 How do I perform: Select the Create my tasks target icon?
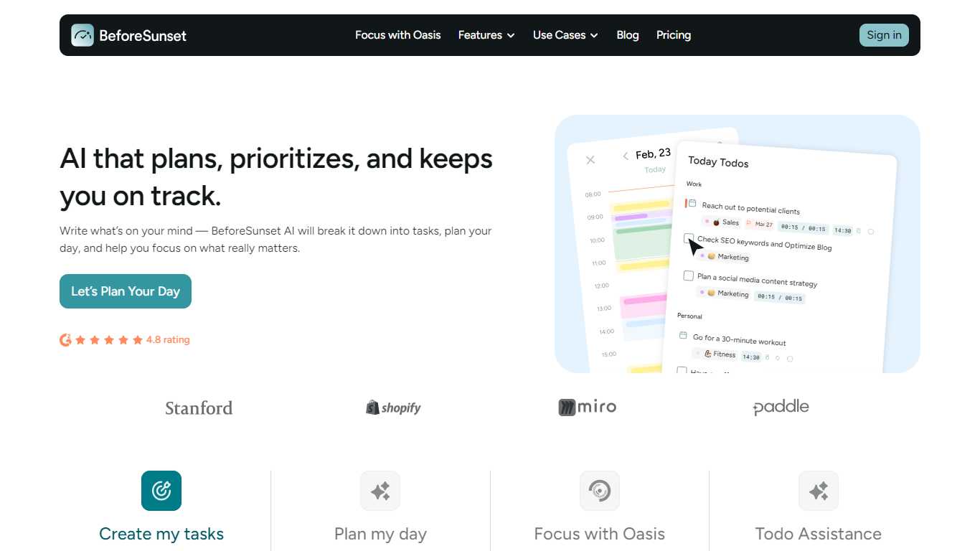161,491
